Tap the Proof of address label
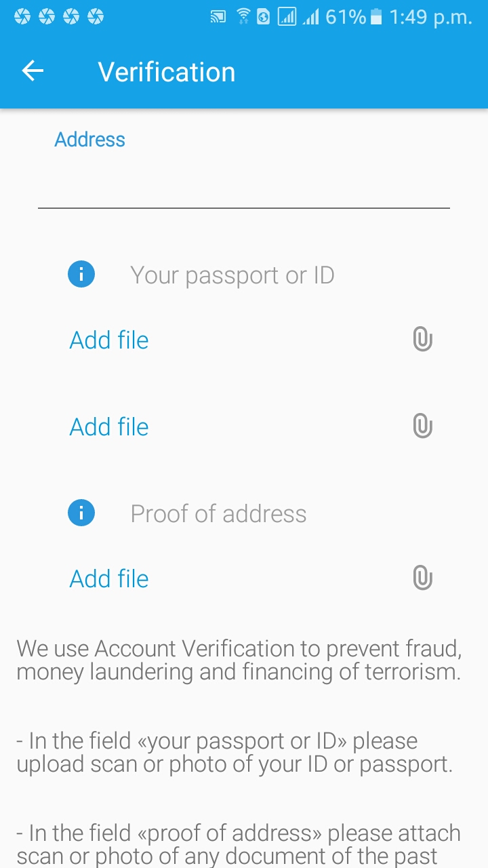 (x=218, y=514)
